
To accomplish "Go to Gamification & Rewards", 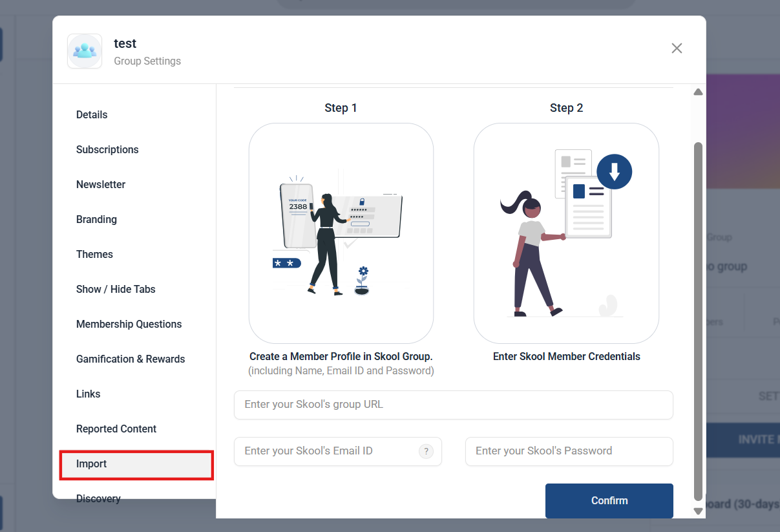I will [x=131, y=359].
